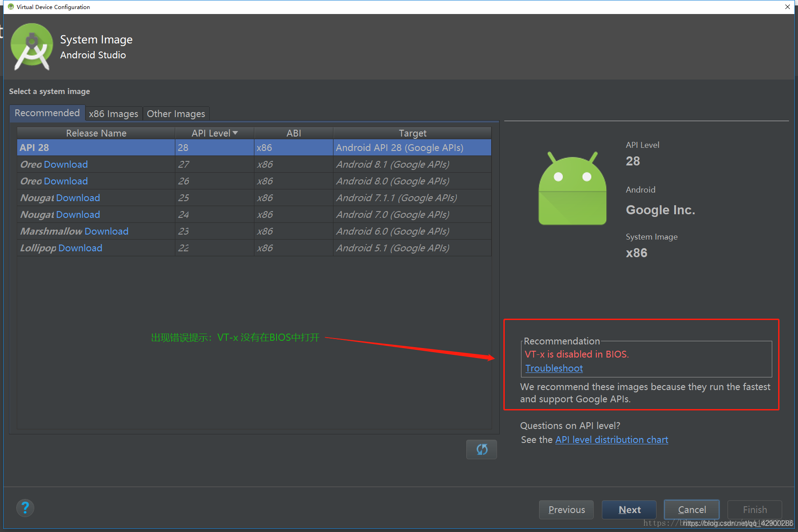Select the Android 8.1 (Google APIs) target cell
Viewport: 798px width, 532px height.
coord(412,165)
